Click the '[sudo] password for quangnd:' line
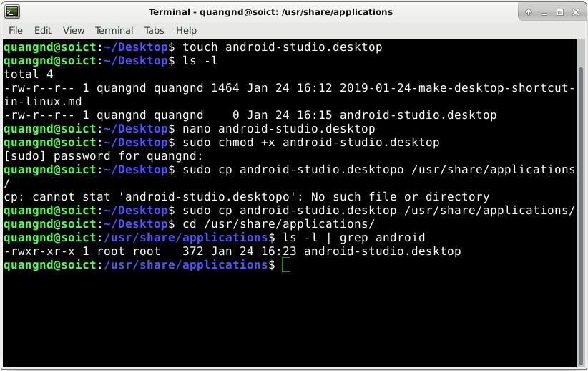588x371 pixels. 103,156
